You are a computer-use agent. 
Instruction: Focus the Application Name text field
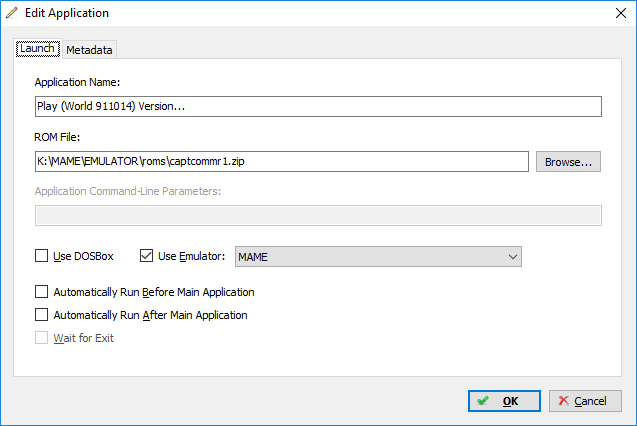point(318,106)
